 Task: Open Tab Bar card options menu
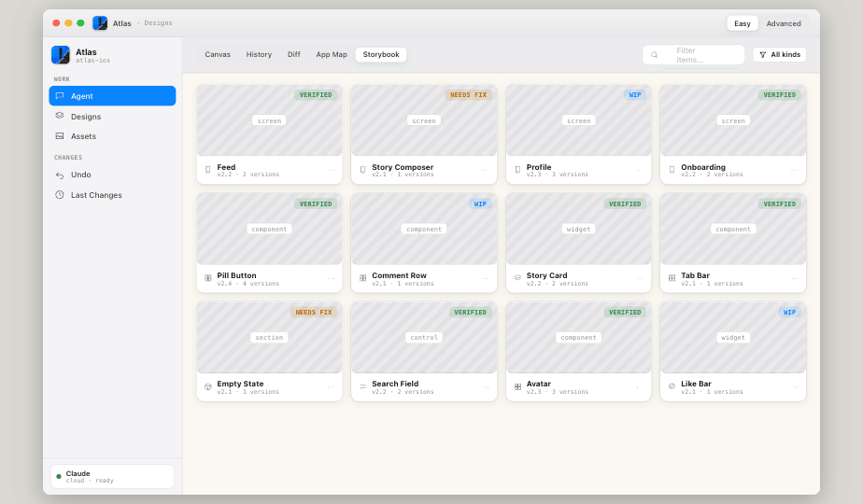[794, 279]
